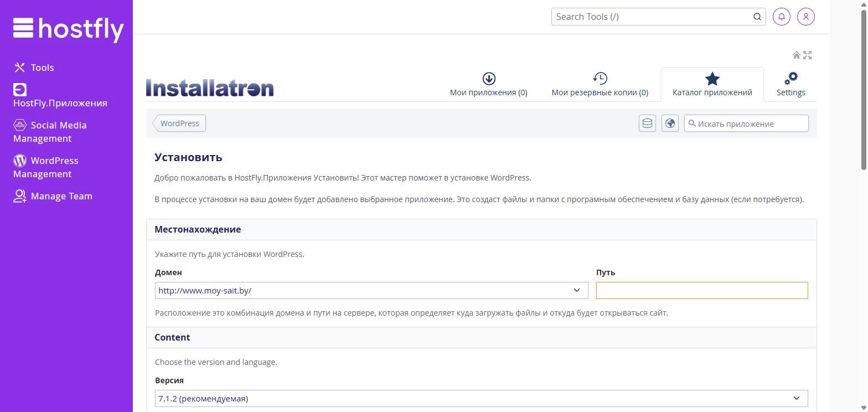Open WordPress Management in sidebar
The width and height of the screenshot is (868, 412).
tap(46, 167)
